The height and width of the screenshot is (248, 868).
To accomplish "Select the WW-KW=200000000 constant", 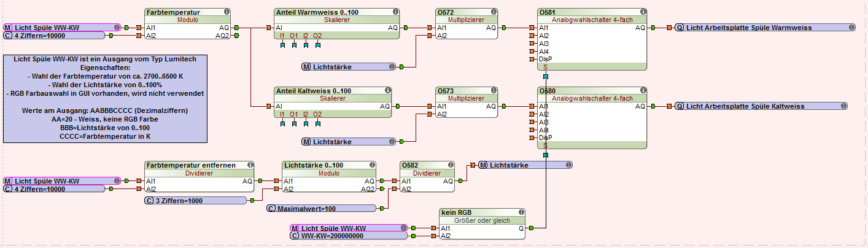I will pos(348,236).
